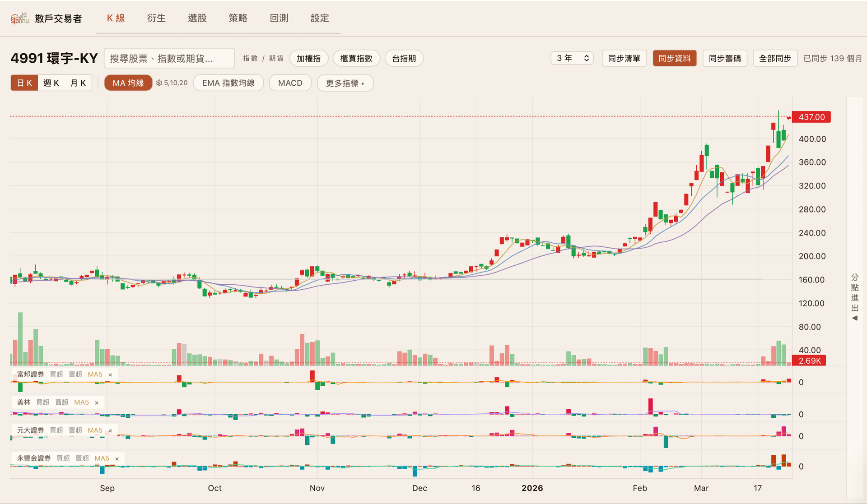Open MA settings gear icon 5,10,20
Viewport: 867px width, 504px height.
[x=159, y=83]
